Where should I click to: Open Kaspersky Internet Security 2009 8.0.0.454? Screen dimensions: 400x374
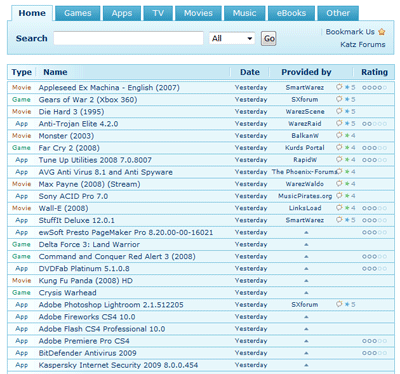point(118,365)
